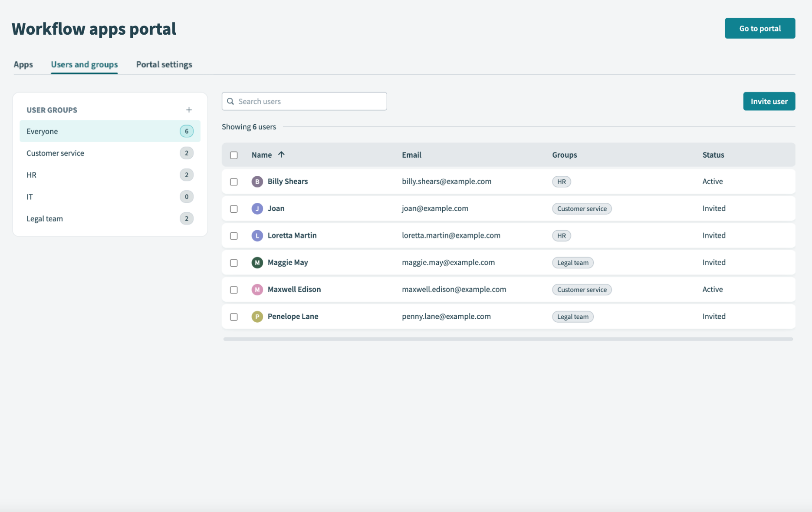Click Joan's purple avatar
The width and height of the screenshot is (812, 512).
[x=257, y=208]
